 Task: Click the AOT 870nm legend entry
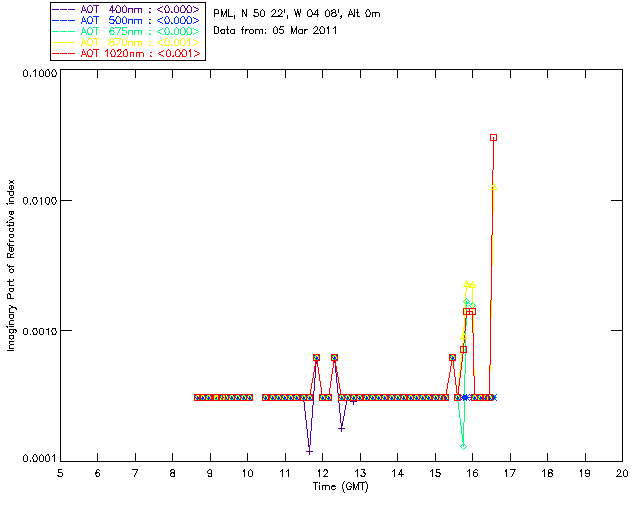click(127, 42)
